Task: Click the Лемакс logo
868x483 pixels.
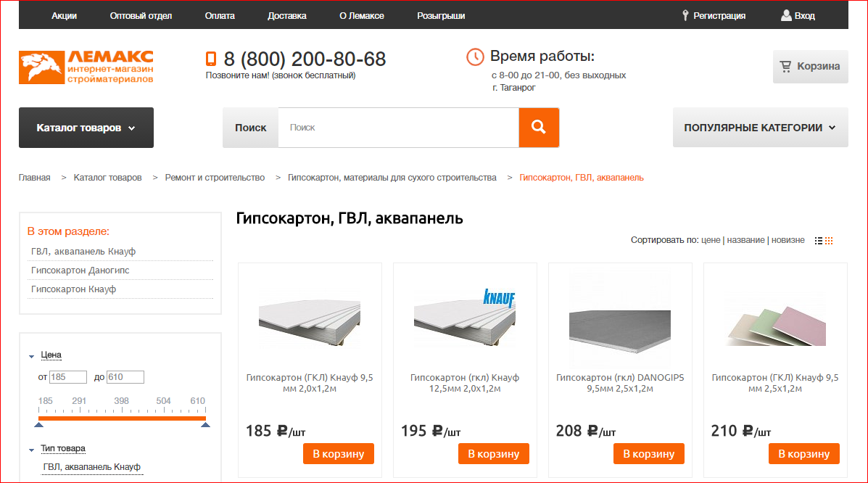Action: pyautogui.click(x=86, y=67)
